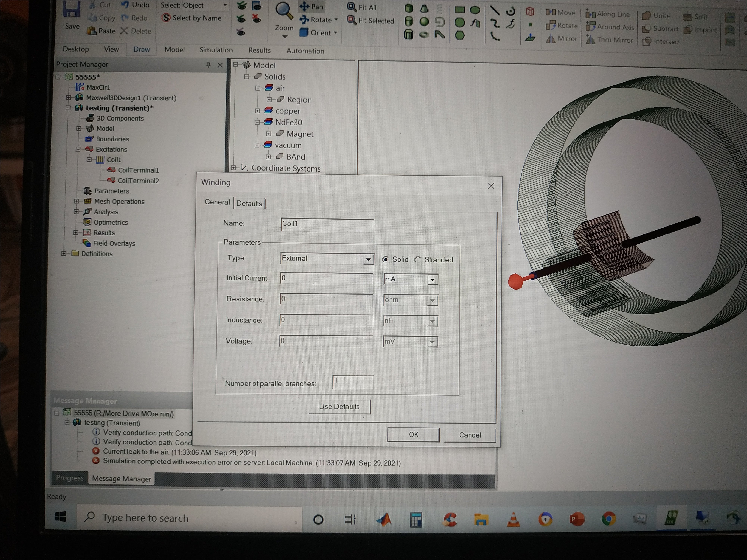Expand the Mesh Operations node
The height and width of the screenshot is (560, 747).
coord(77,201)
